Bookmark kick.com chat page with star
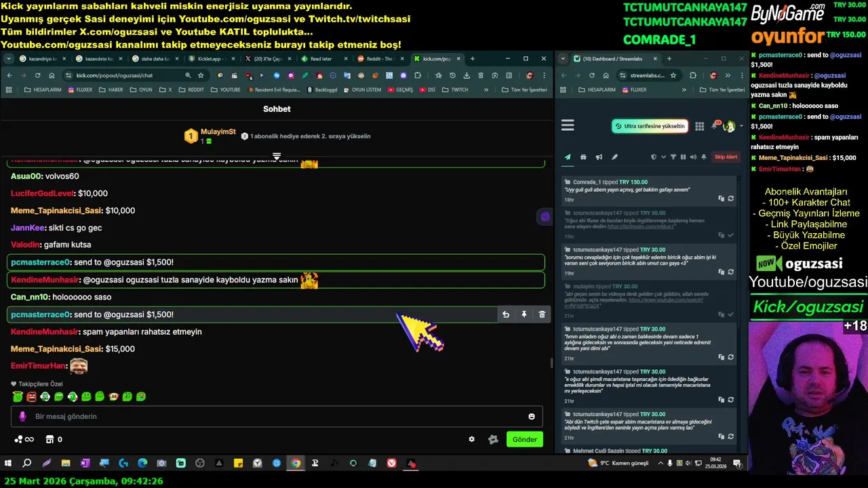Image resolution: width=868 pixels, height=488 pixels. click(201, 75)
